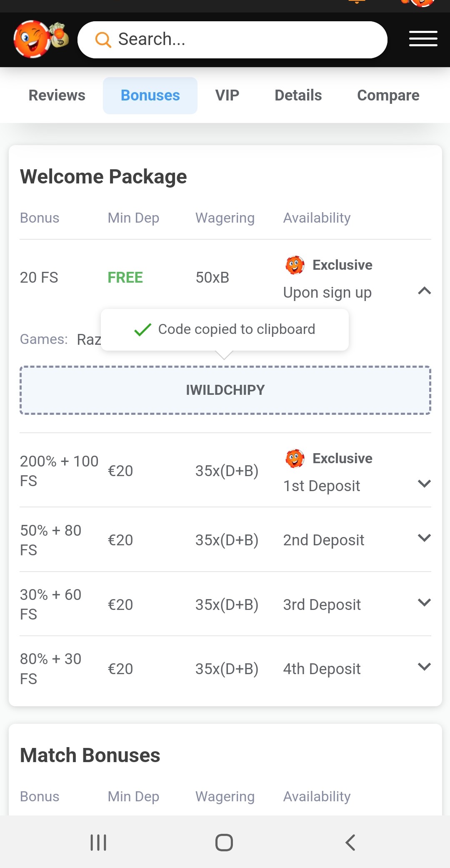Tap the Exclusive badge on 20 FS row
This screenshot has width=450, height=868.
329,265
